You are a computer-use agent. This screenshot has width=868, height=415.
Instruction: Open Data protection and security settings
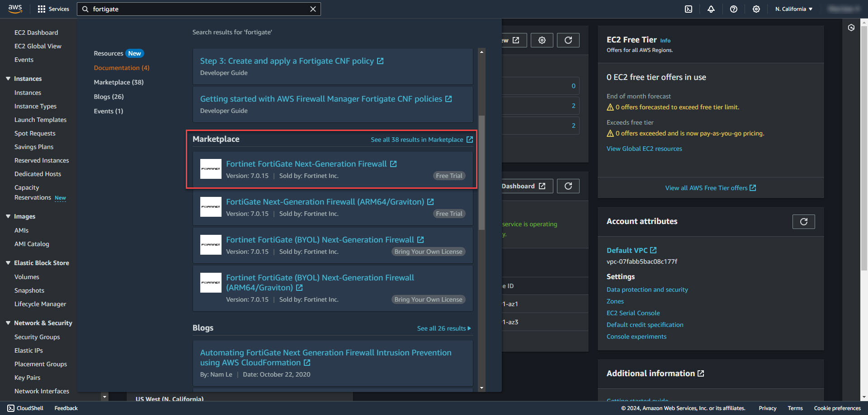tap(647, 289)
